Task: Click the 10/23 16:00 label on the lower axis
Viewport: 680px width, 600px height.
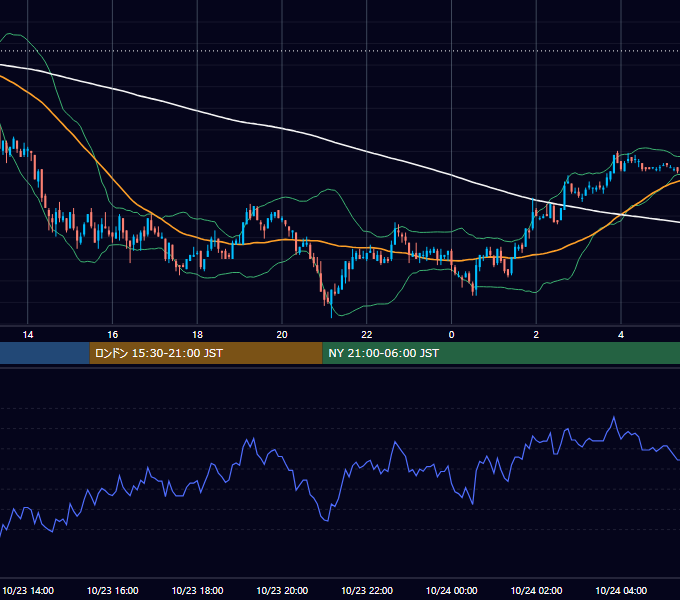Action: pyautogui.click(x=112, y=590)
